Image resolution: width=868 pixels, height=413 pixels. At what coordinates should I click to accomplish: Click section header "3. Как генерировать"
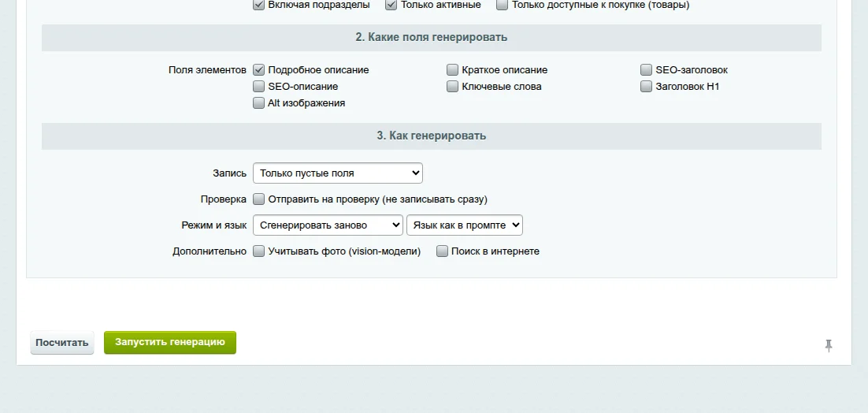click(431, 136)
